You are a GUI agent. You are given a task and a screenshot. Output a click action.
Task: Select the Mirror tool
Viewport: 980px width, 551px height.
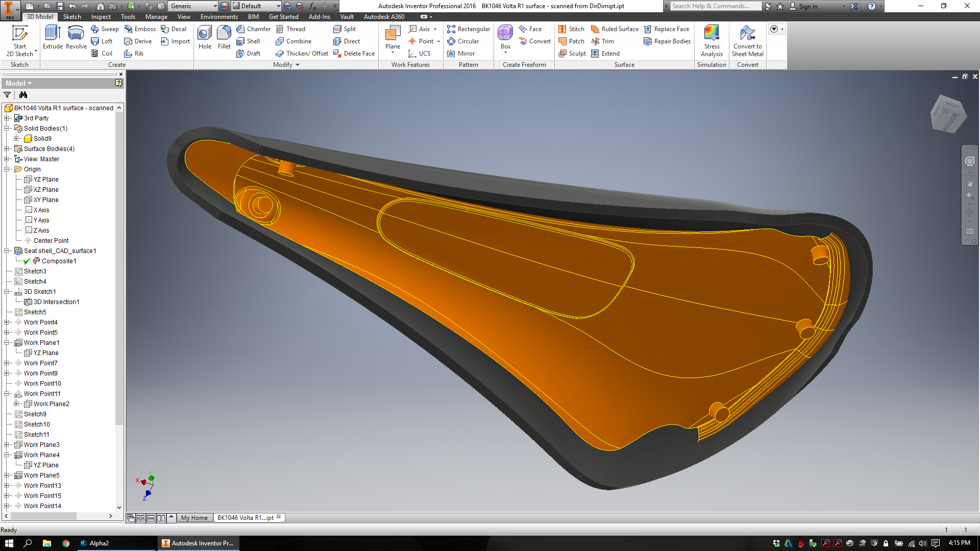[460, 54]
